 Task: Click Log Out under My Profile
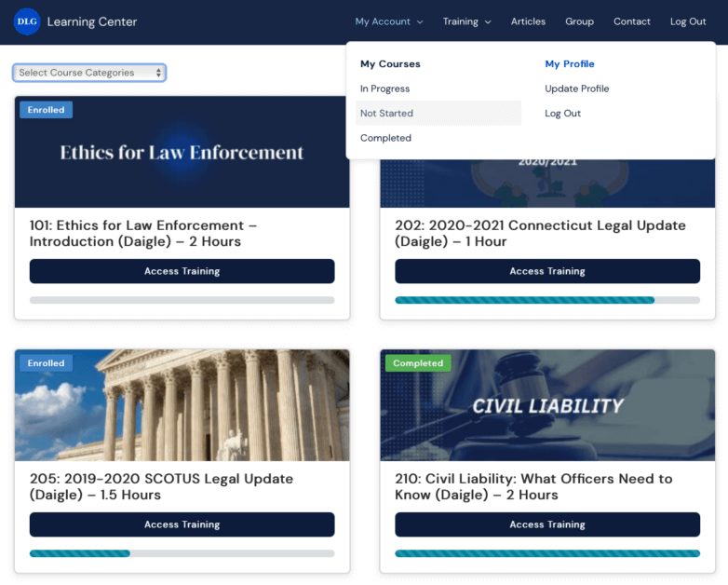point(562,113)
